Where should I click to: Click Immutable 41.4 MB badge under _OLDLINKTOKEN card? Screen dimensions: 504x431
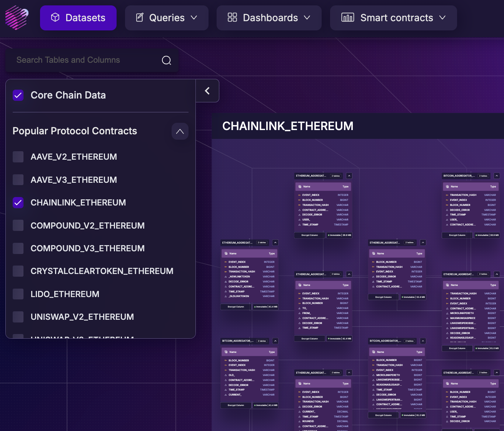(266, 307)
